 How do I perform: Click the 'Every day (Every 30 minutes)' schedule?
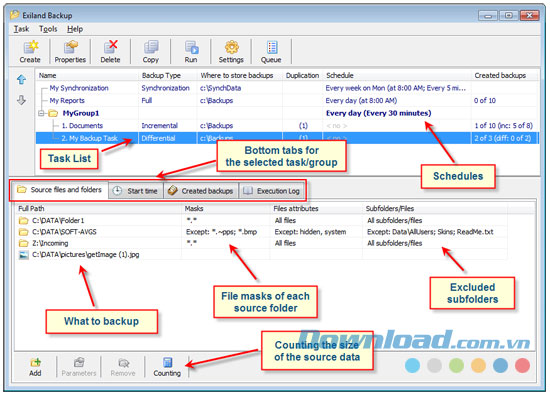378,113
